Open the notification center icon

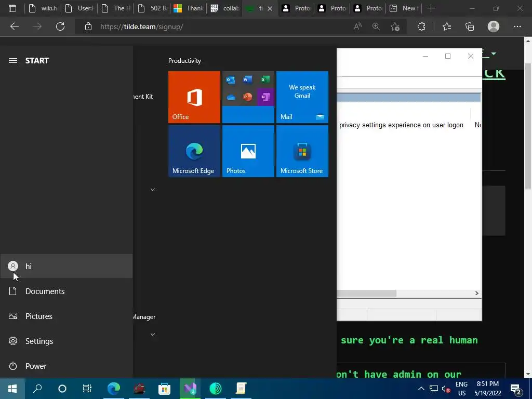pos(516,389)
